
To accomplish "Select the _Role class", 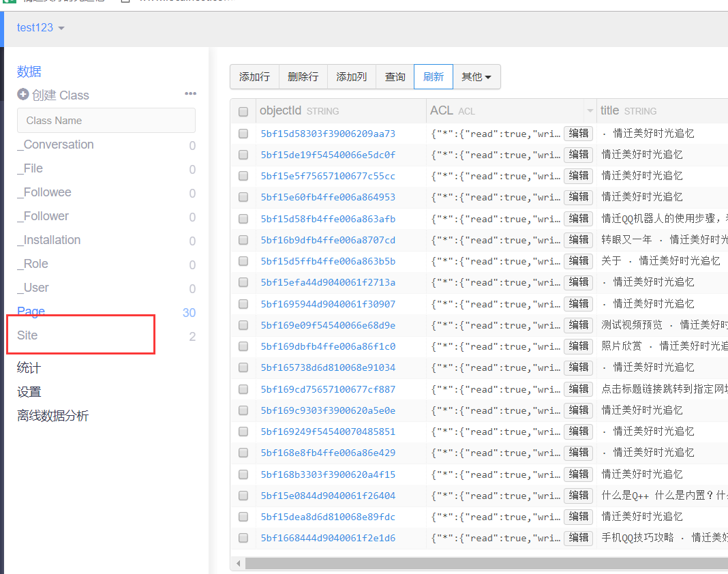I will (x=33, y=264).
